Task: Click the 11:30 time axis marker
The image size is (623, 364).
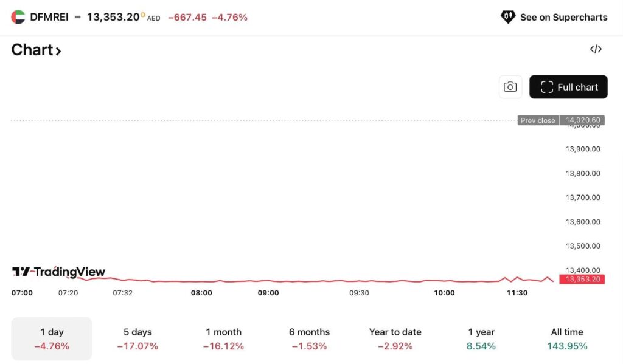Action: [517, 293]
